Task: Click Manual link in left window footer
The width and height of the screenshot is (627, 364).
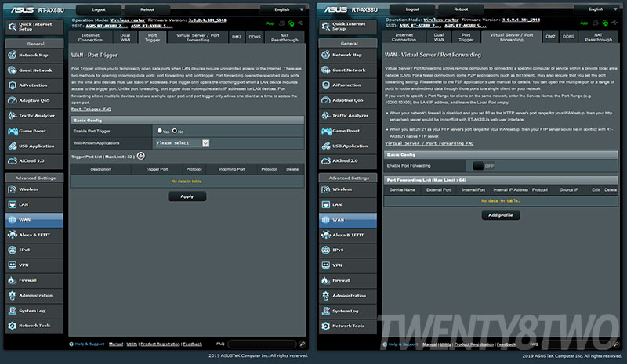Action: 116,344
